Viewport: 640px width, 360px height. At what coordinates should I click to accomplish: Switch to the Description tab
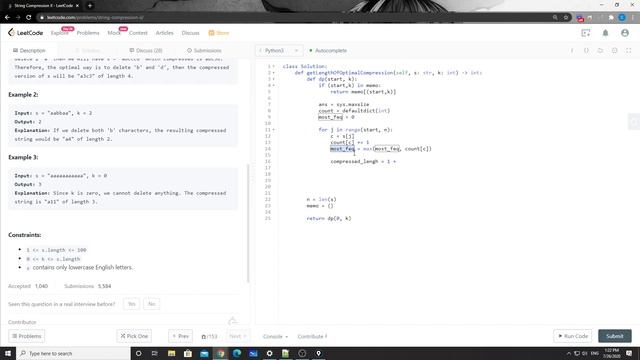click(x=29, y=51)
